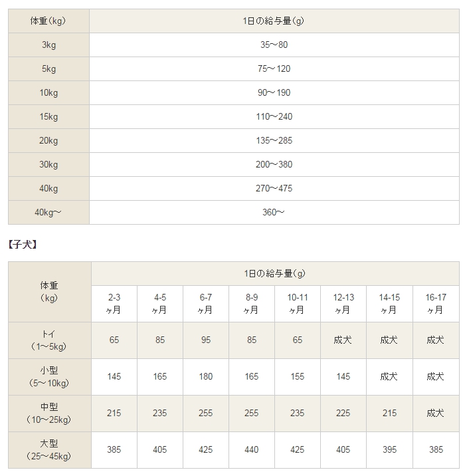Select the 35〜80 daily amount cell

[274, 45]
